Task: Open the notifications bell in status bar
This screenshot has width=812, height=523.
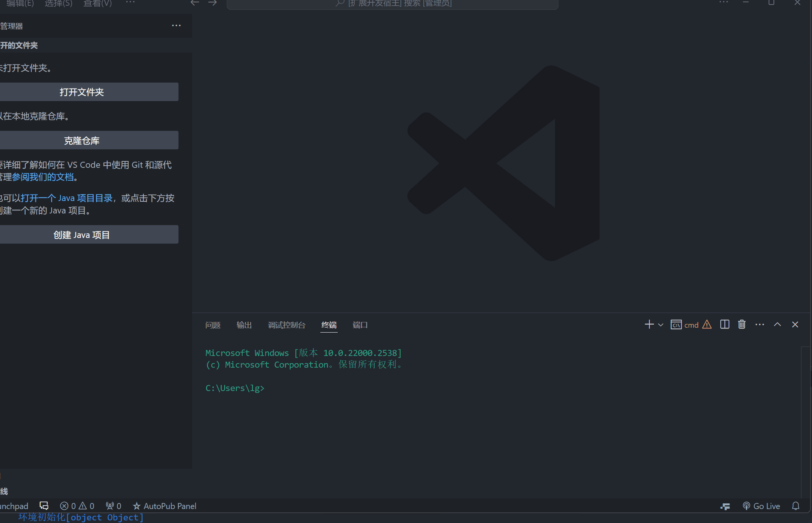Action: [x=796, y=506]
